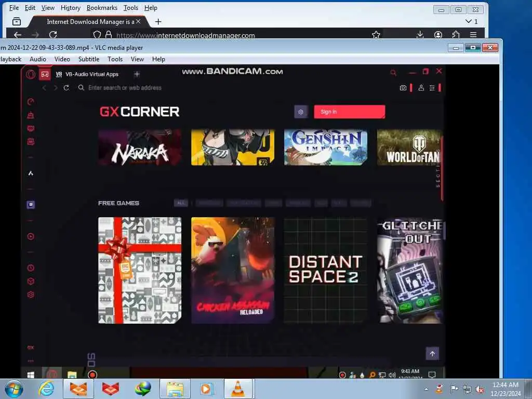
Task: Open the Help menu in the Firefox menu bar
Action: [151, 8]
